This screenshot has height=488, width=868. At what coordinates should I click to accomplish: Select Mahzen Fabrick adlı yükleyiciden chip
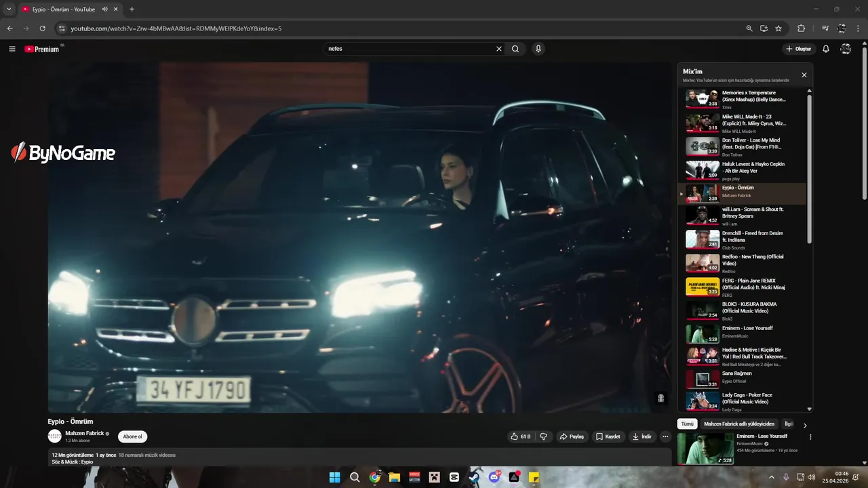coord(739,424)
